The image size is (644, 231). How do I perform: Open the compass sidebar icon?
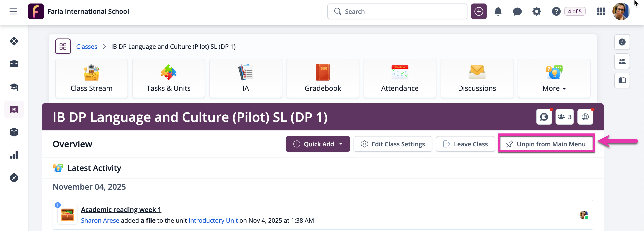pyautogui.click(x=14, y=178)
